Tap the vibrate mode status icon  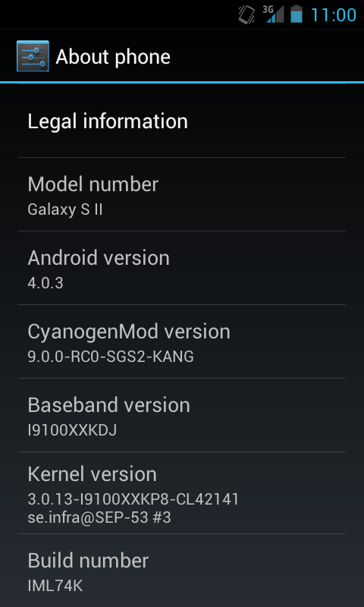246,15
